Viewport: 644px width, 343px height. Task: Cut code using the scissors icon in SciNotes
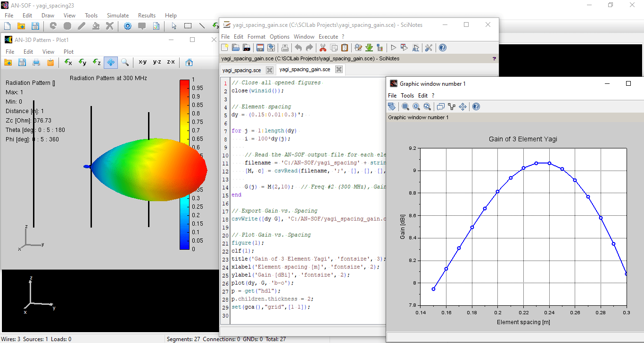pos(322,48)
